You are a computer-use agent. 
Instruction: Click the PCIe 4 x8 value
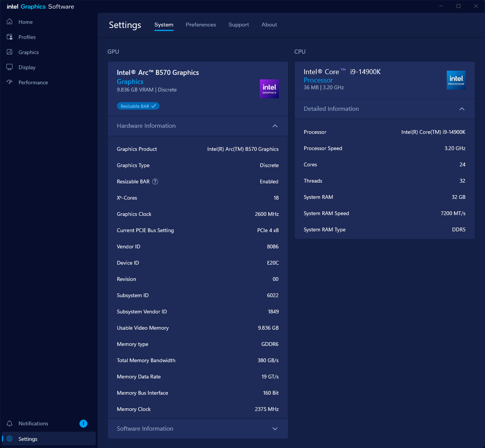click(268, 230)
